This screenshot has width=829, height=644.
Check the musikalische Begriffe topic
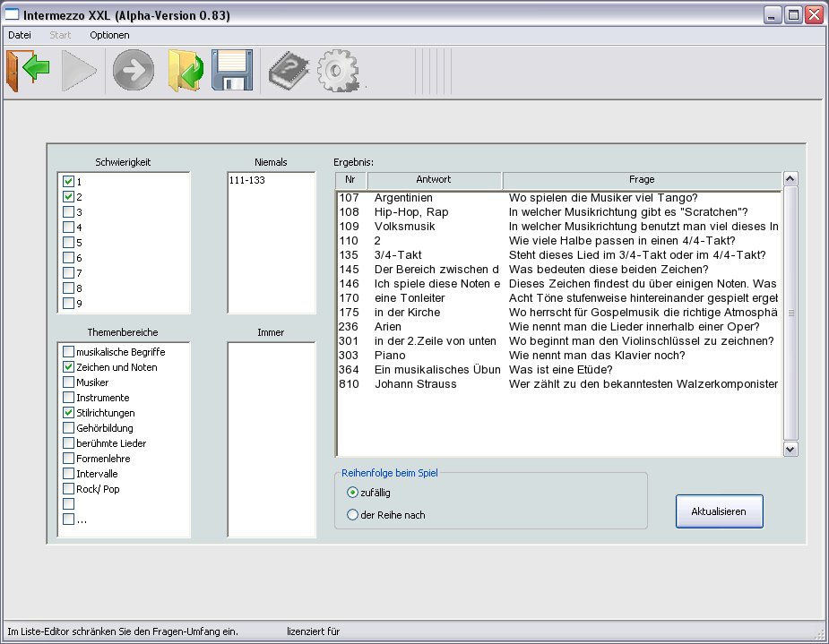tap(68, 351)
